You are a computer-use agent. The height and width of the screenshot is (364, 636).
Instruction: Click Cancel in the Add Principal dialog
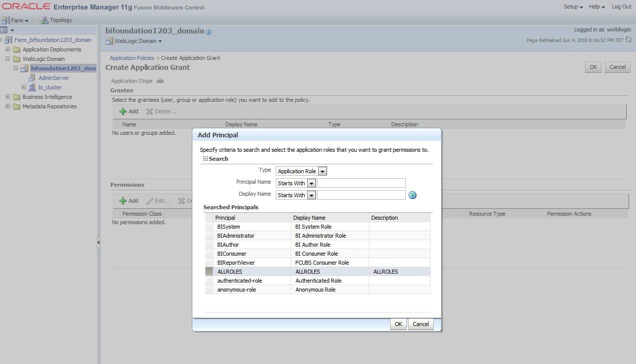pos(421,324)
